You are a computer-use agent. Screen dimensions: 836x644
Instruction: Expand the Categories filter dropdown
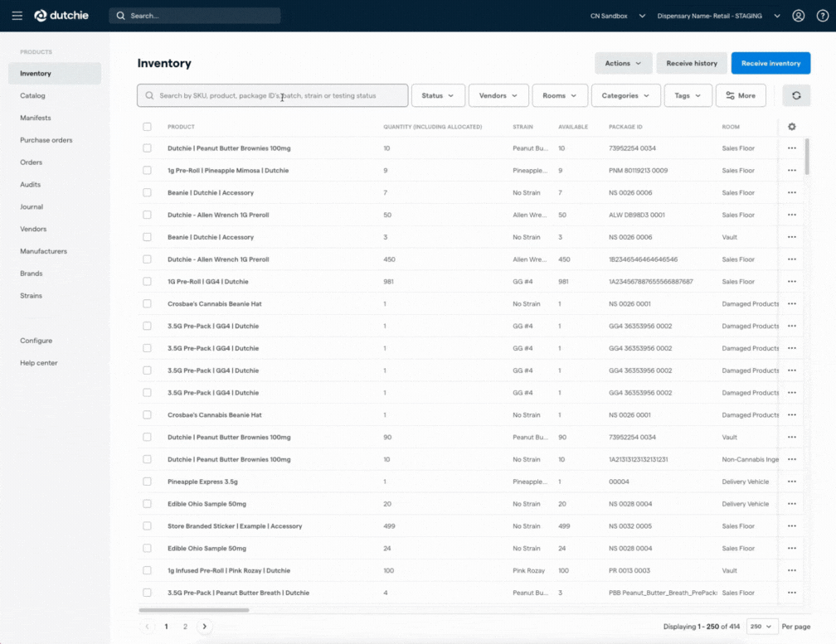click(626, 95)
